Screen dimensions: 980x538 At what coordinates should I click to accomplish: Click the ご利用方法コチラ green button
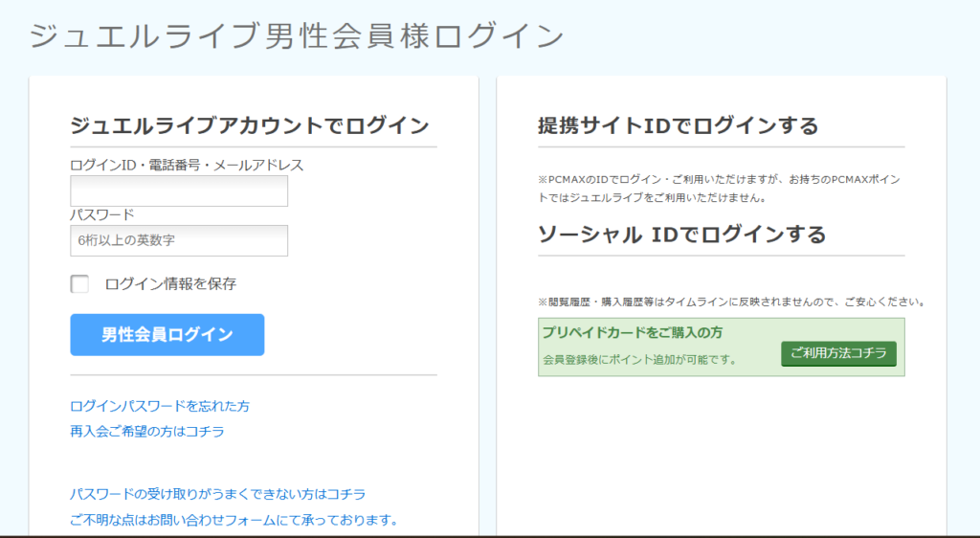coord(838,353)
